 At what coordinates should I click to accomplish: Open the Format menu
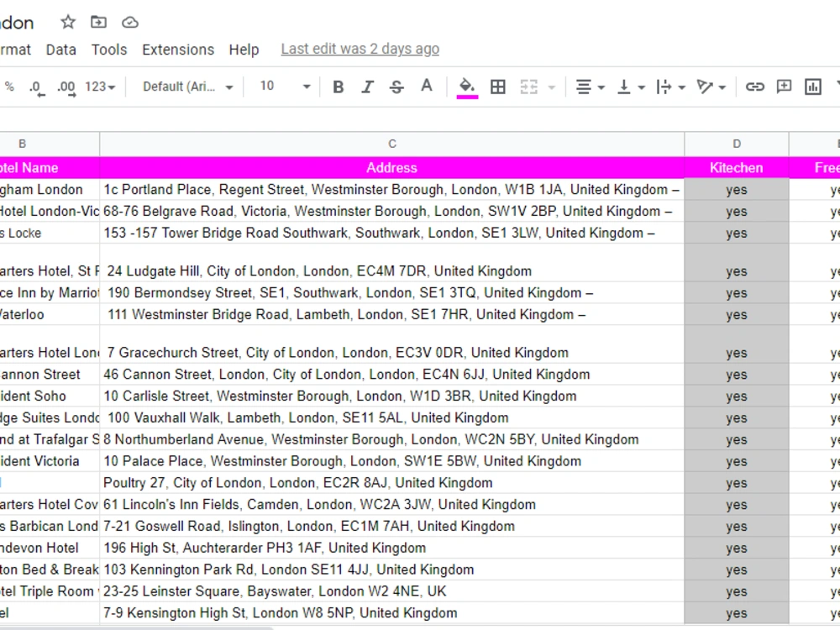pyautogui.click(x=15, y=50)
